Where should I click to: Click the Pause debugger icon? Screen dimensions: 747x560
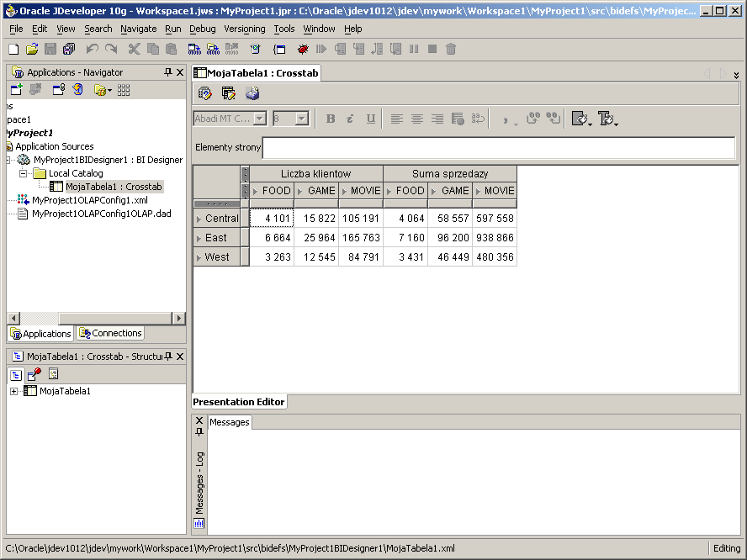pos(414,49)
